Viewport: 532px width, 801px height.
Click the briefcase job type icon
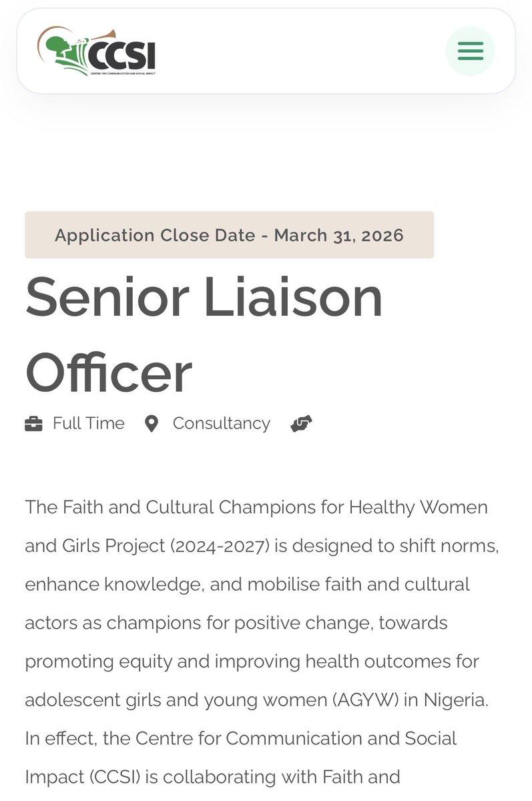pos(33,424)
